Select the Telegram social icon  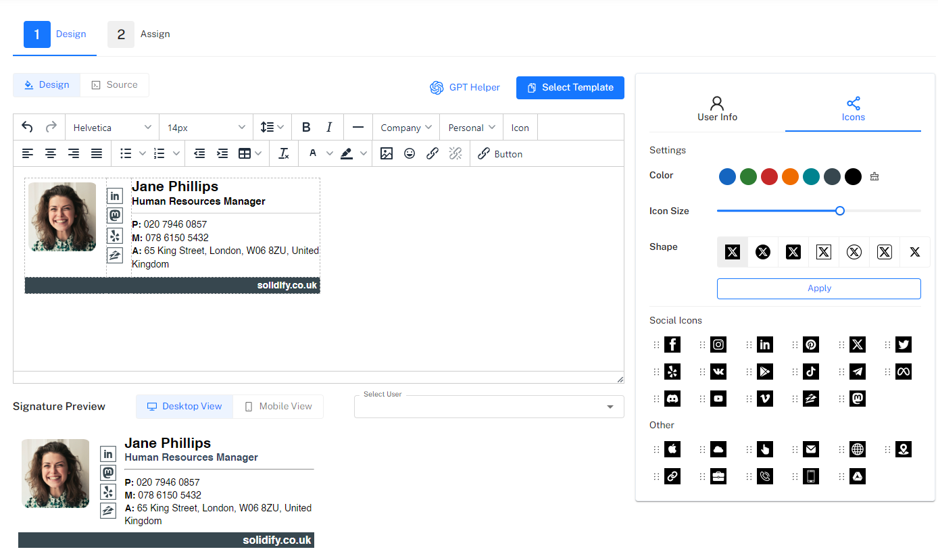point(857,371)
